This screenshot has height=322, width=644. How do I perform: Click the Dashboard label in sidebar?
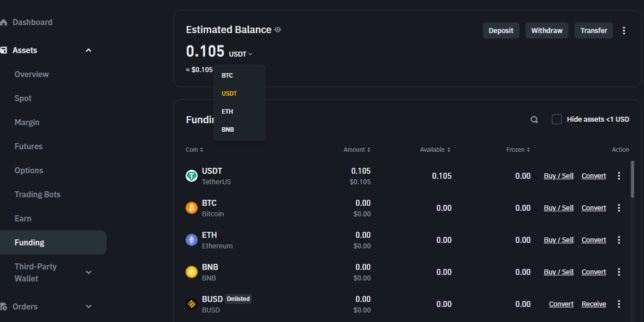pyautogui.click(x=33, y=23)
